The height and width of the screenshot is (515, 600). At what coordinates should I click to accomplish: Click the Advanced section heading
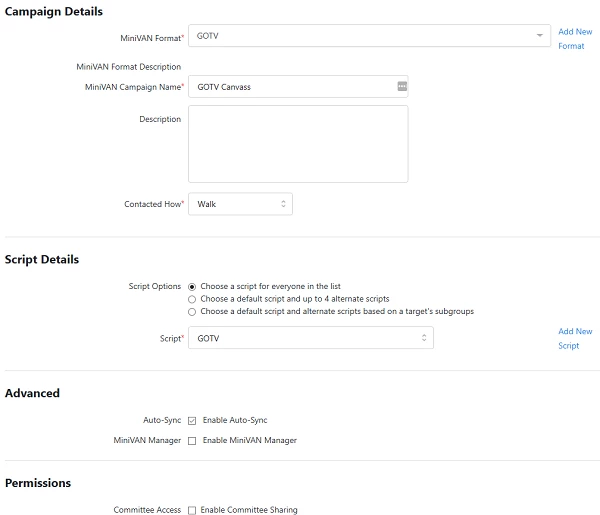pos(32,393)
